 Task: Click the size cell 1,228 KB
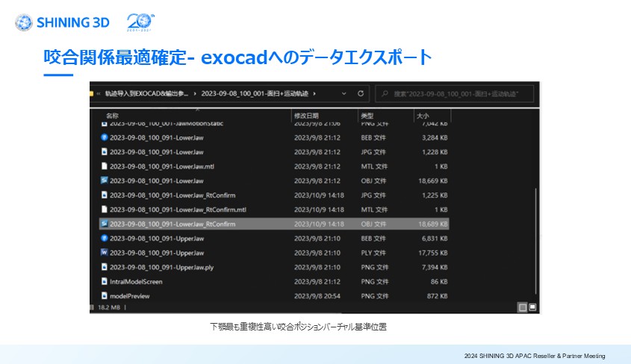(x=435, y=152)
